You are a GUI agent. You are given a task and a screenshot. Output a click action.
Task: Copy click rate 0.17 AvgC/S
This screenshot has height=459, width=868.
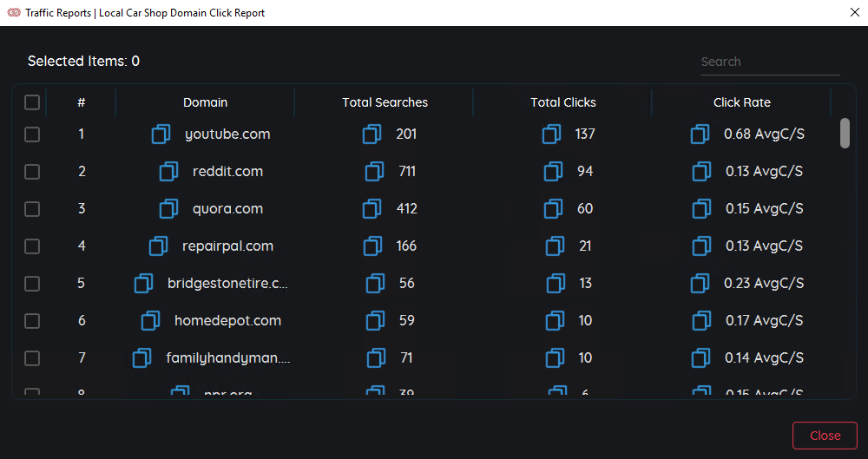click(702, 320)
